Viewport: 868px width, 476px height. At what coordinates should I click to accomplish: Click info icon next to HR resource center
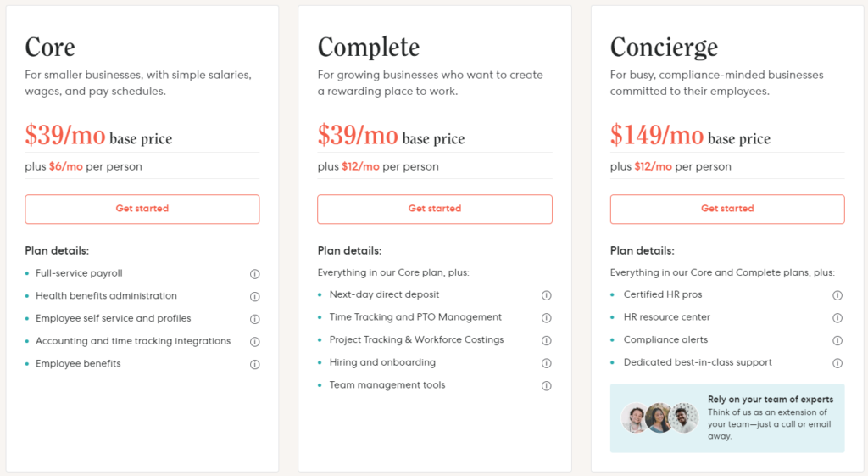837,317
